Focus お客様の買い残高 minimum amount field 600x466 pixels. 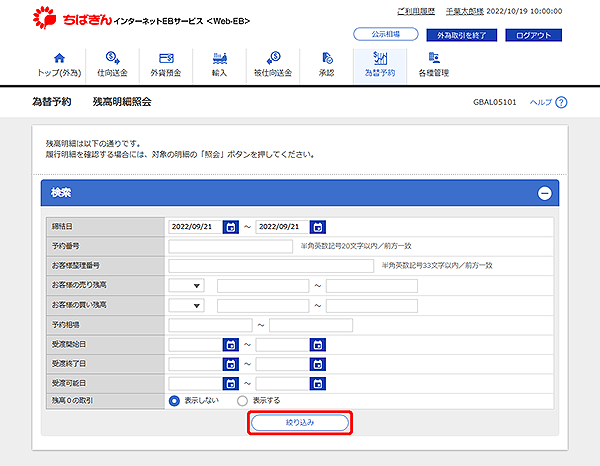(x=263, y=306)
